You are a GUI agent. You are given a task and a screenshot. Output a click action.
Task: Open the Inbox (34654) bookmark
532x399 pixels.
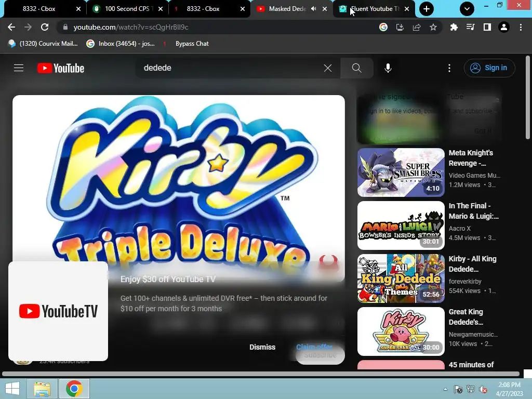point(121,44)
